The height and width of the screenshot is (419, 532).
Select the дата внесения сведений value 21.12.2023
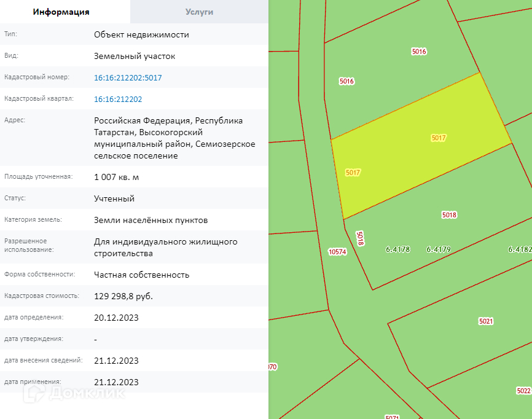point(116,360)
